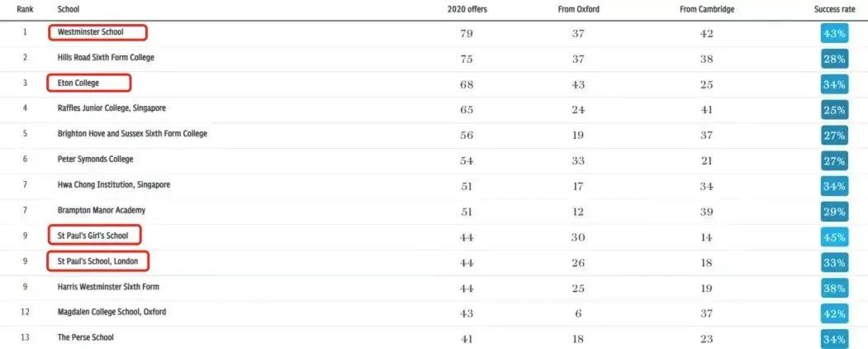The image size is (868, 349).
Task: Select Magdalen College School, Oxford
Action: coord(111,312)
